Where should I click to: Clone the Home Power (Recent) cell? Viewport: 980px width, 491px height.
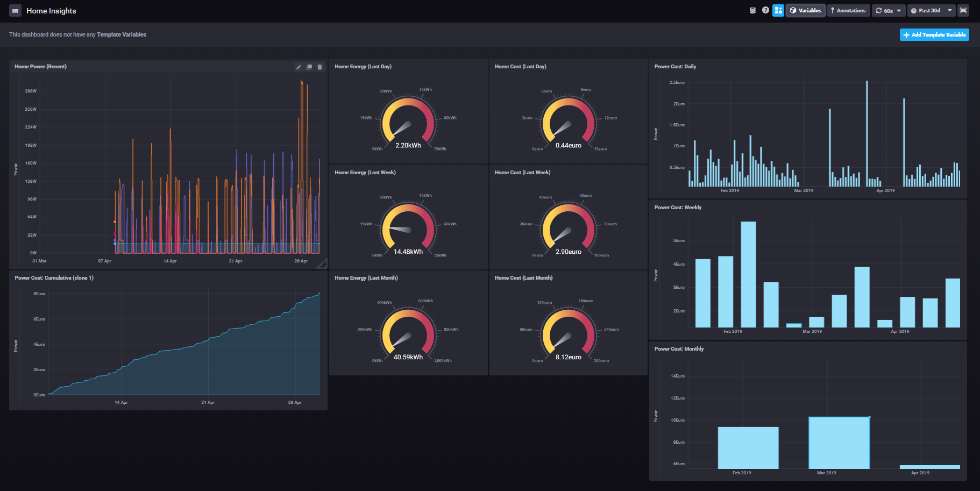coord(309,67)
